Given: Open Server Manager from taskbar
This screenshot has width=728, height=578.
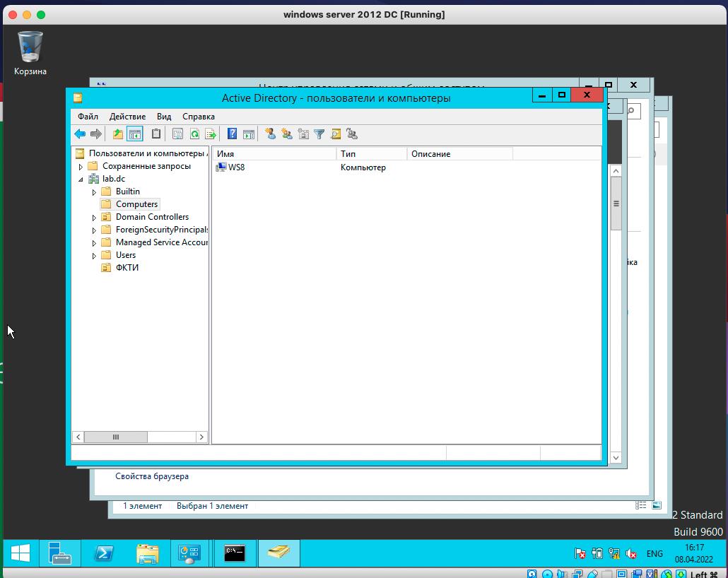Looking at the screenshot, I should coord(59,553).
